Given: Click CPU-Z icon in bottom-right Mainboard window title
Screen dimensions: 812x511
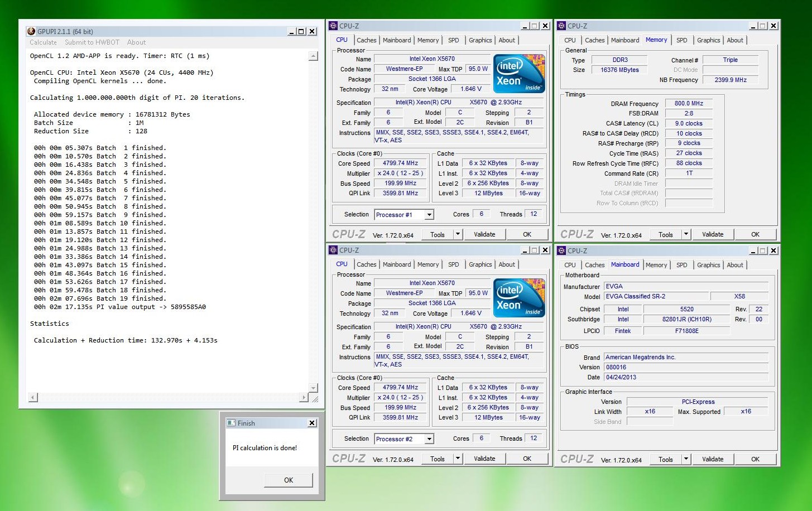Looking at the screenshot, I should [x=561, y=250].
